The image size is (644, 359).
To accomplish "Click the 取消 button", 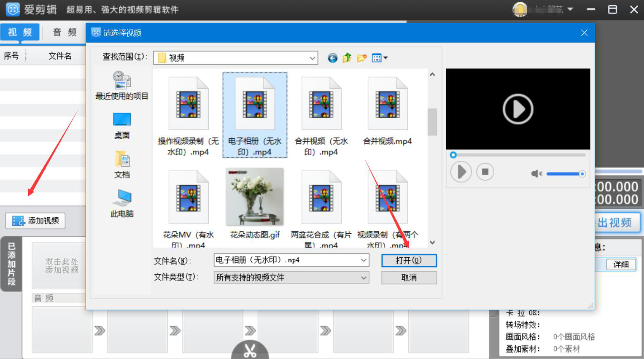I will click(x=409, y=278).
